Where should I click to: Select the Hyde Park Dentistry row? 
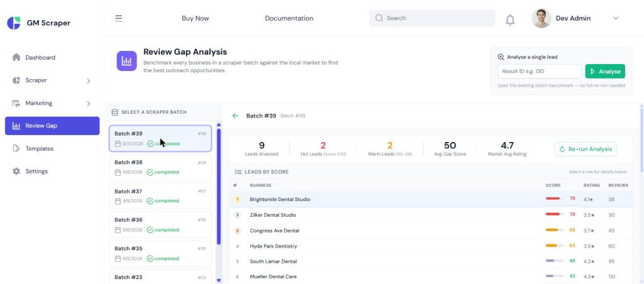point(430,246)
